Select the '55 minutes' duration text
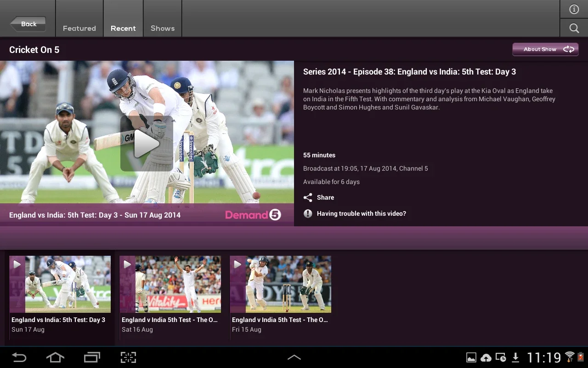 (x=319, y=155)
